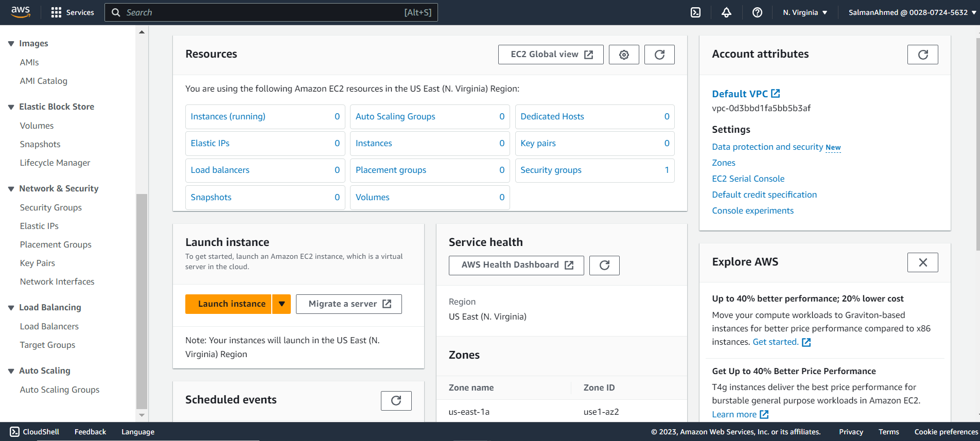
Task: Go to Volumes in sidebar
Action: 37,126
